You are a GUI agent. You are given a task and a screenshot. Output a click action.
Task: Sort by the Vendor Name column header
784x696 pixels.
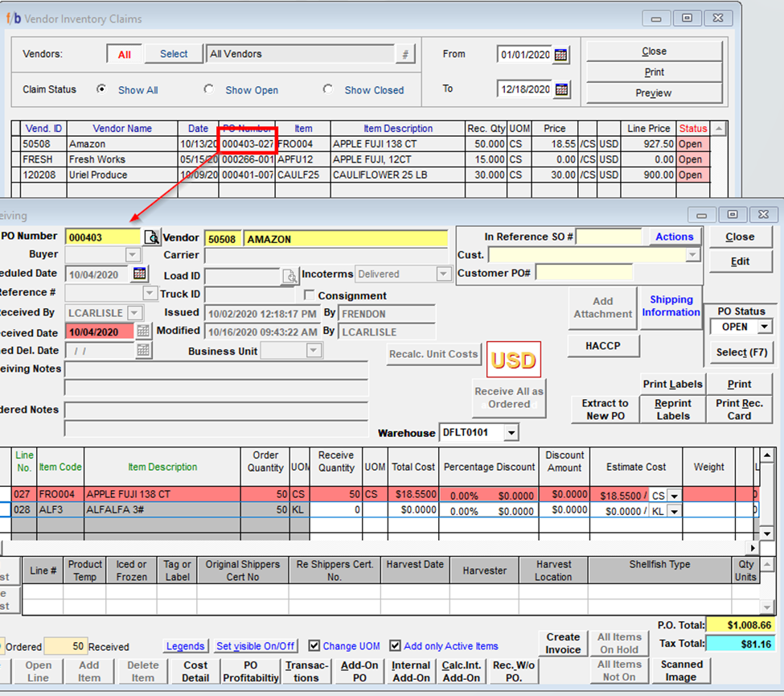pos(122,129)
